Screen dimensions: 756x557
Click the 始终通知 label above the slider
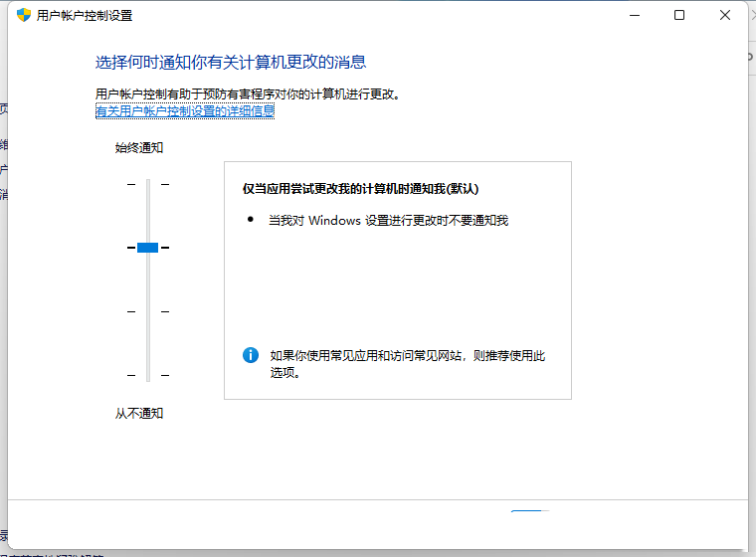[139, 148]
